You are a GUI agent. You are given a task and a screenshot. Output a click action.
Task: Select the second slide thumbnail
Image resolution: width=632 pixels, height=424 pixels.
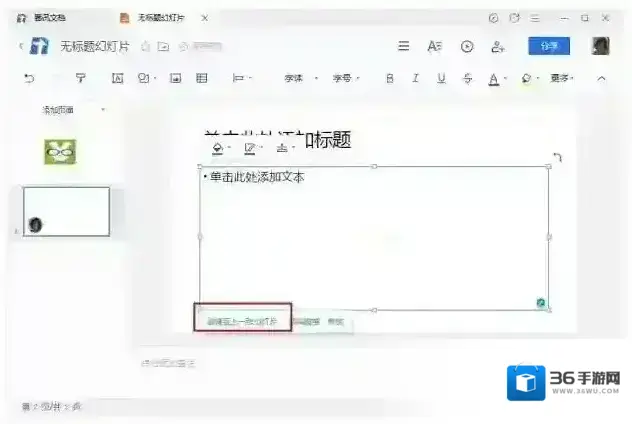click(67, 211)
